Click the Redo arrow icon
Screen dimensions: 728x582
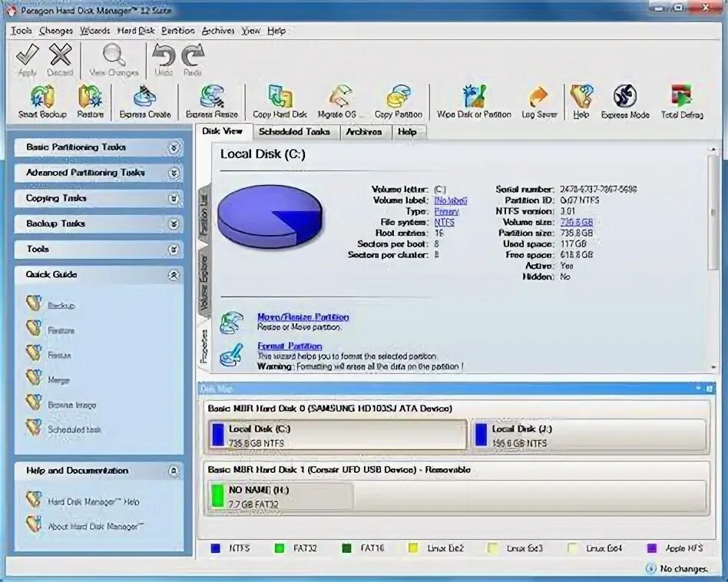click(x=193, y=56)
